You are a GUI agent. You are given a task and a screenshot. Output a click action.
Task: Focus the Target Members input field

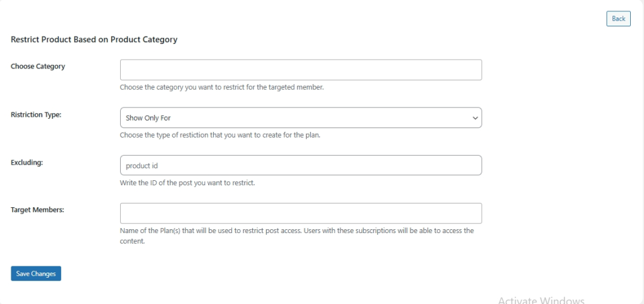pos(301,213)
